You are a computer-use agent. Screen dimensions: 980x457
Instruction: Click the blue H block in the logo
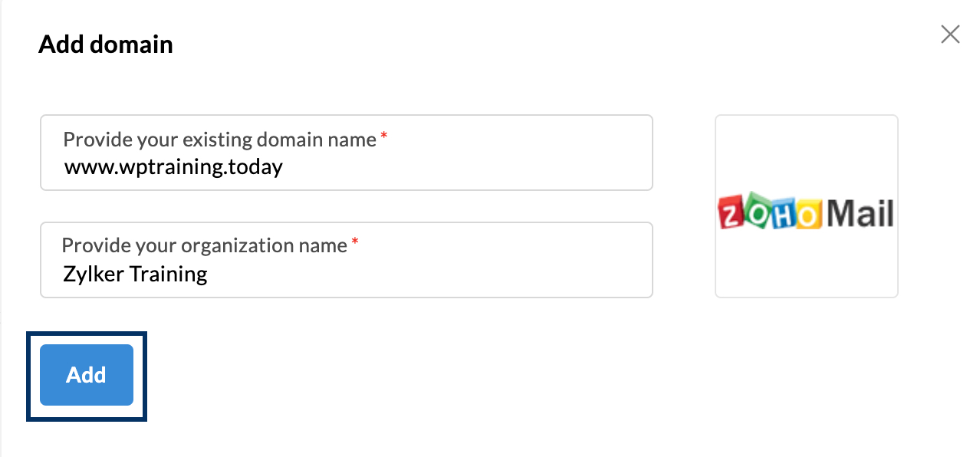coord(782,212)
